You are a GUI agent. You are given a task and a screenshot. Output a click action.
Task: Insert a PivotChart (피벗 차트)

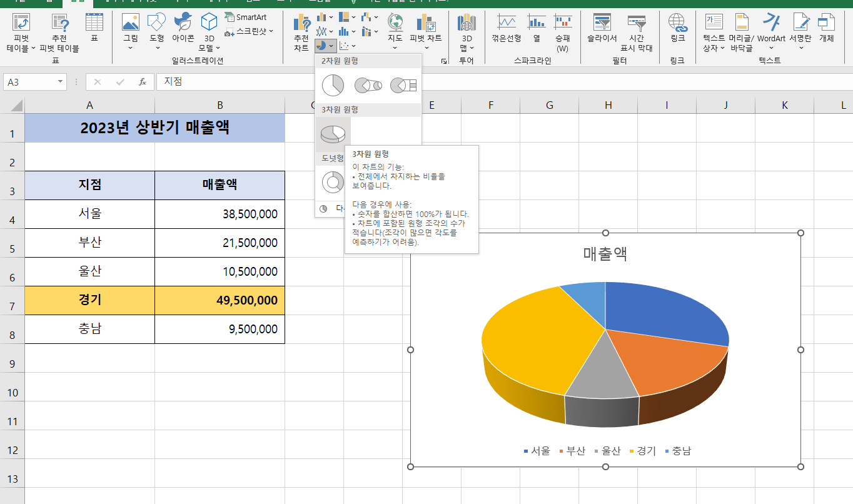[x=426, y=30]
